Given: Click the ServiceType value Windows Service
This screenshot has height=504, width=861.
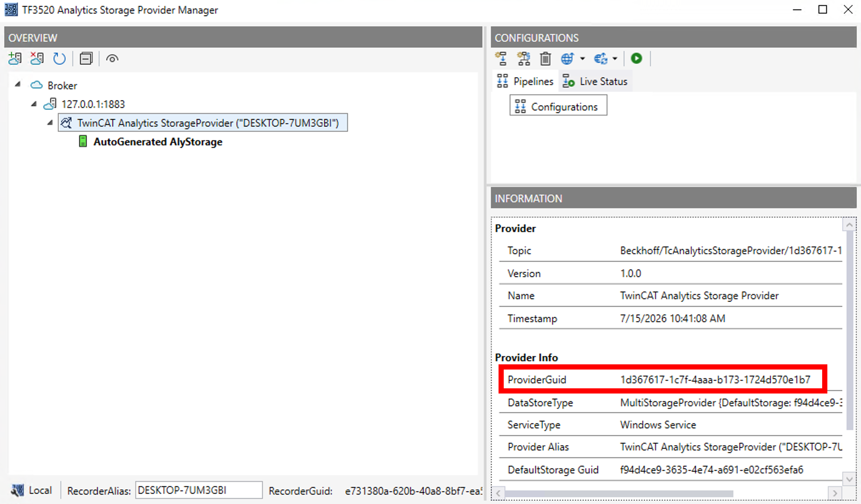Looking at the screenshot, I should pyautogui.click(x=658, y=425).
